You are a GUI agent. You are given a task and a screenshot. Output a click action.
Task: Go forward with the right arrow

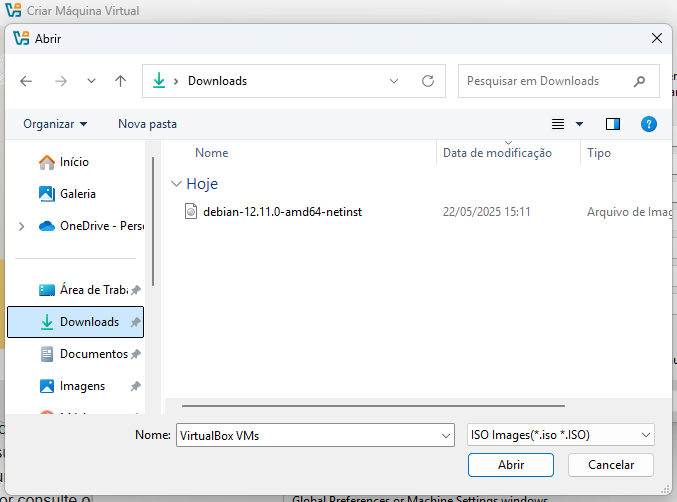pyautogui.click(x=61, y=81)
